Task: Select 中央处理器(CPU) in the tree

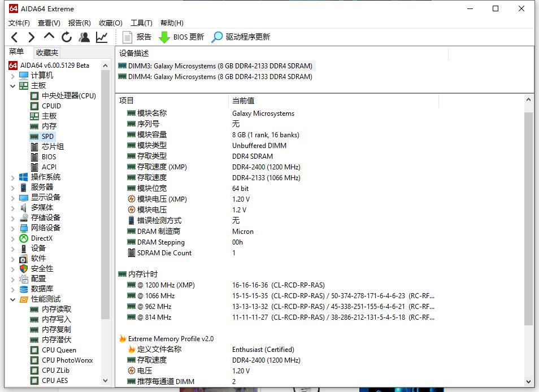Action: 68,96
